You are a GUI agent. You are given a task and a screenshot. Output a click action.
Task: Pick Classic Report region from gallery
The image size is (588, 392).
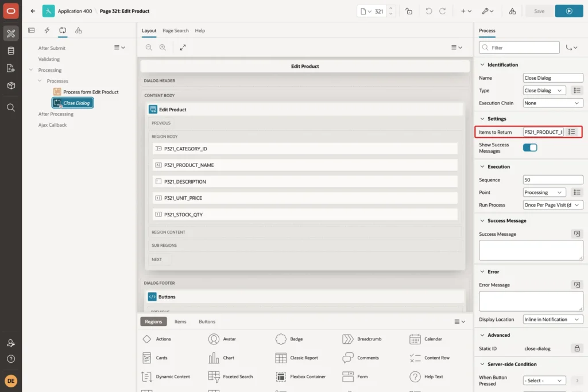[x=297, y=358]
